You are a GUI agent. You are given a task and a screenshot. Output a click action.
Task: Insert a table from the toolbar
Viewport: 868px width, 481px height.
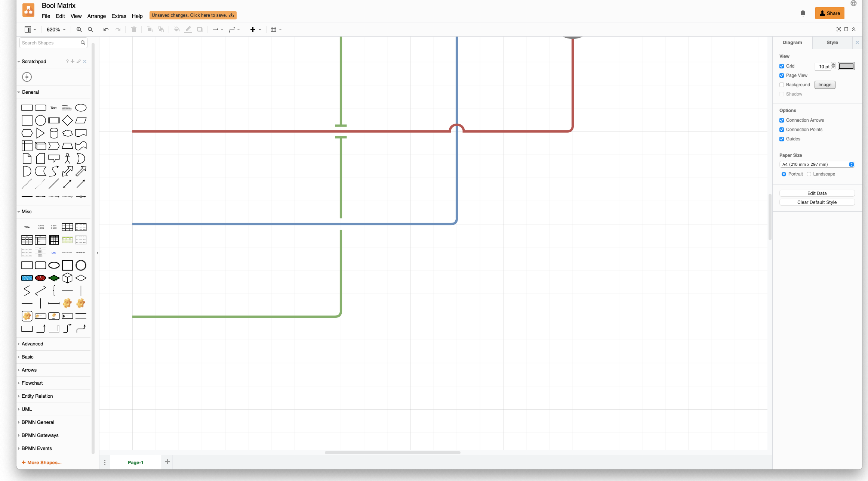[x=274, y=29]
